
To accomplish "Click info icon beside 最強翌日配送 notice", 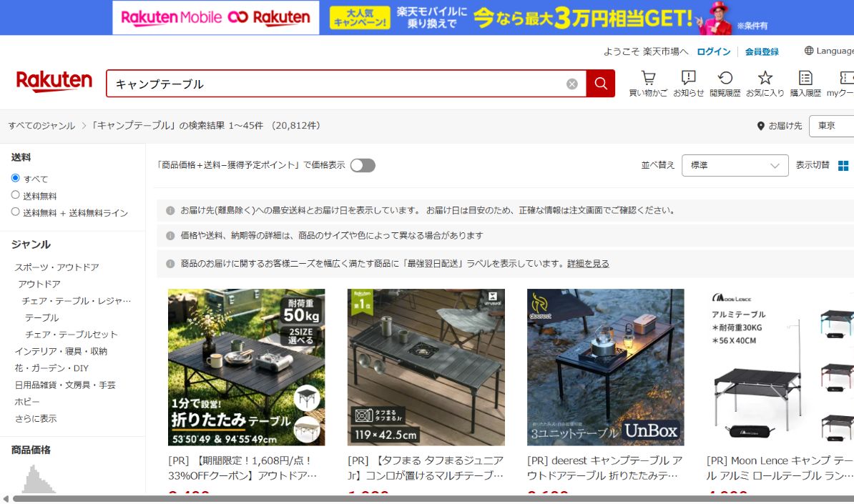I will coord(170,263).
